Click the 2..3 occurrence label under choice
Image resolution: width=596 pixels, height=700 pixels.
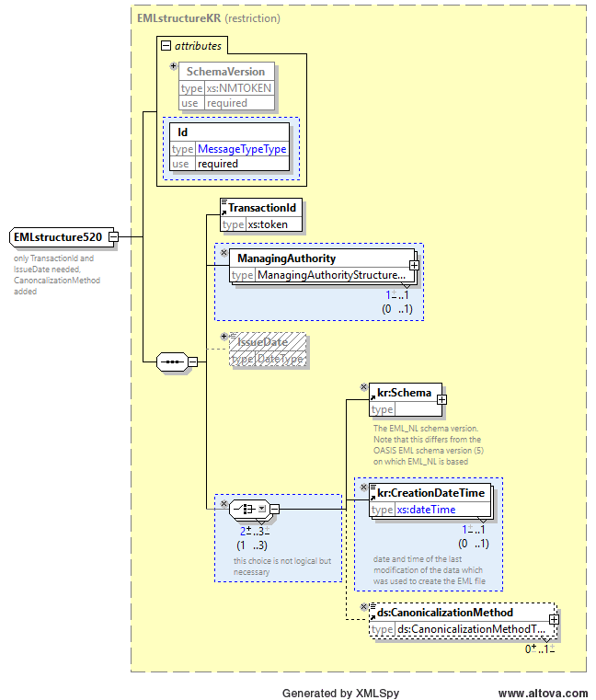coord(255,532)
